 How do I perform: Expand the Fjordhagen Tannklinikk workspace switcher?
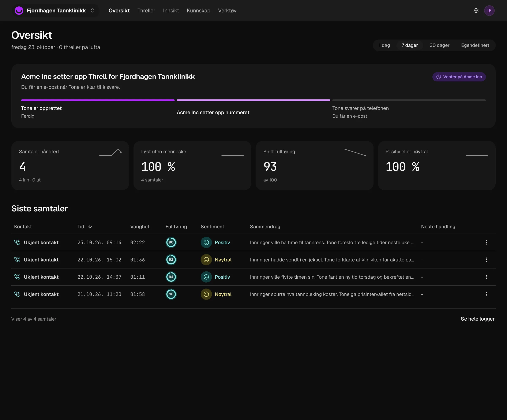tap(55, 11)
